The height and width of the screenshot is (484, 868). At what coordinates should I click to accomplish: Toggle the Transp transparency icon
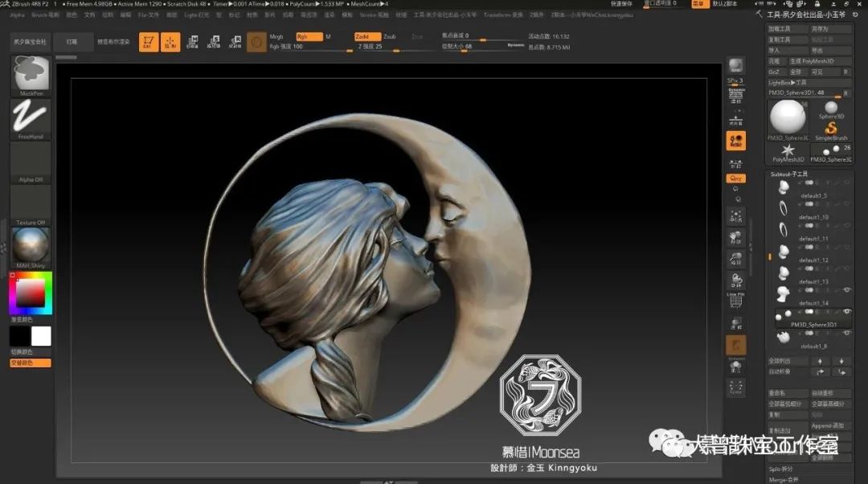(735, 324)
